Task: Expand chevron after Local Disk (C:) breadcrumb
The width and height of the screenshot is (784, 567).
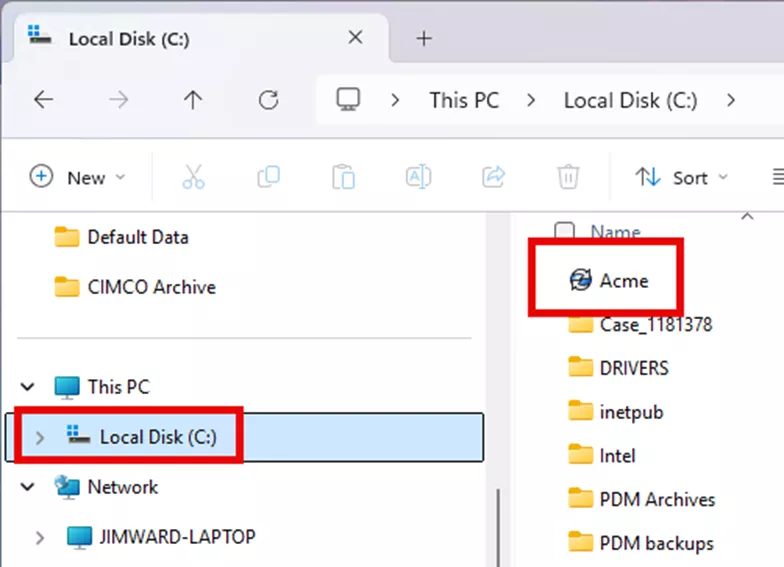Action: tap(731, 100)
